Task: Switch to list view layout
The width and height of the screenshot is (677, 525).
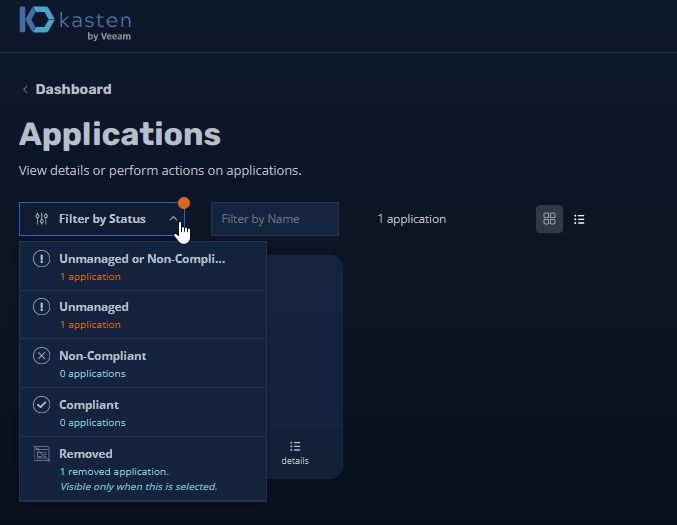Action: click(x=579, y=219)
